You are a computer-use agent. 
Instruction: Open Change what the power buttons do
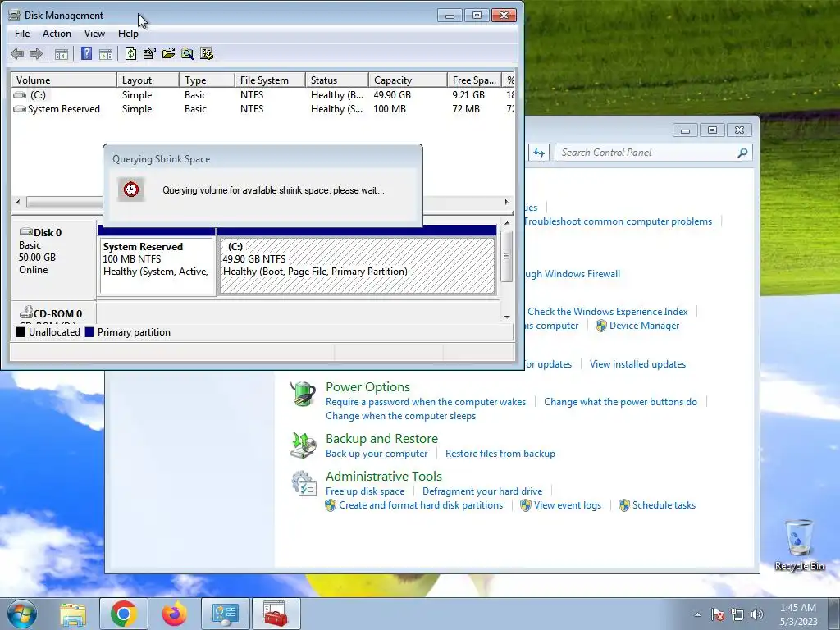coord(620,402)
